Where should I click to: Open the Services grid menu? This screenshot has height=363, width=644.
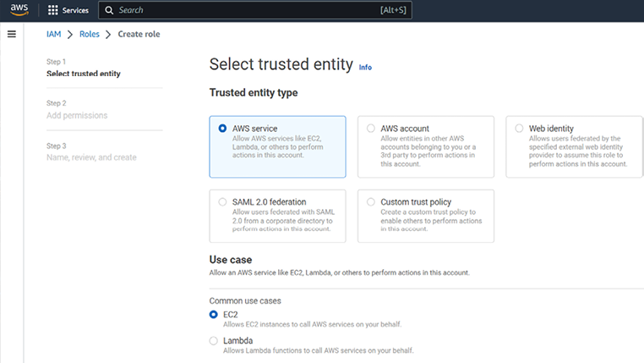tap(53, 10)
